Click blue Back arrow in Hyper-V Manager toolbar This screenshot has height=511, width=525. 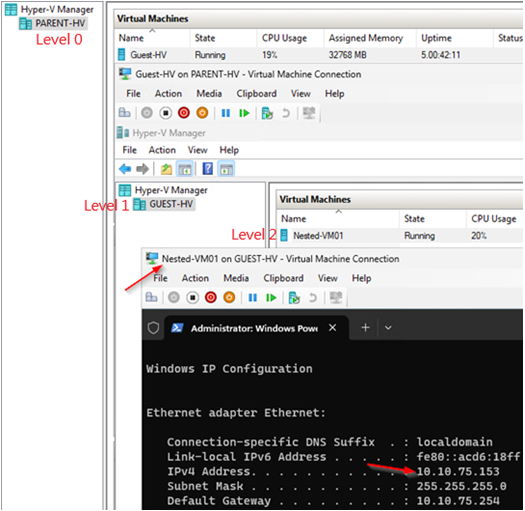pyautogui.click(x=125, y=169)
